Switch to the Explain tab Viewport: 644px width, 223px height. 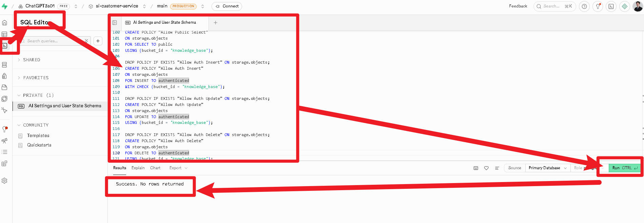pyautogui.click(x=138, y=168)
